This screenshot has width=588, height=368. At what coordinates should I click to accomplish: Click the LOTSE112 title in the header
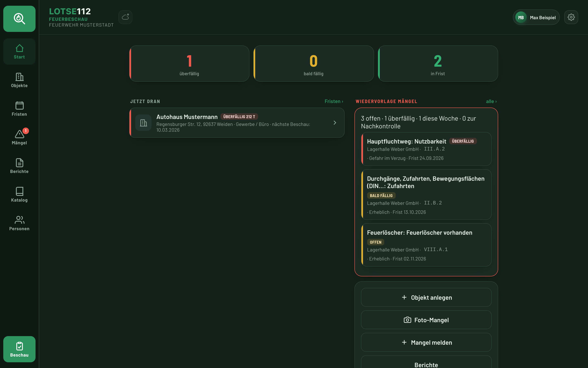pyautogui.click(x=70, y=11)
